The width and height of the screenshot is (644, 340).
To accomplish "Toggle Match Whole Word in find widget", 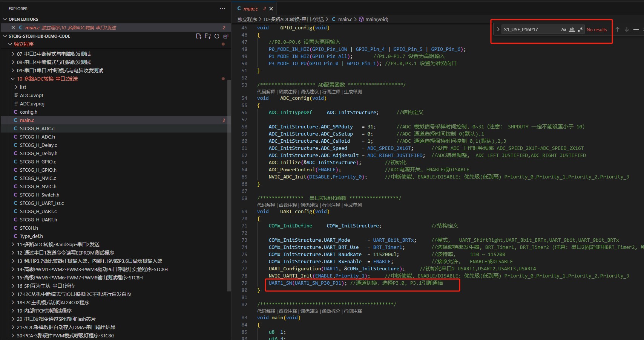I will tap(572, 29).
